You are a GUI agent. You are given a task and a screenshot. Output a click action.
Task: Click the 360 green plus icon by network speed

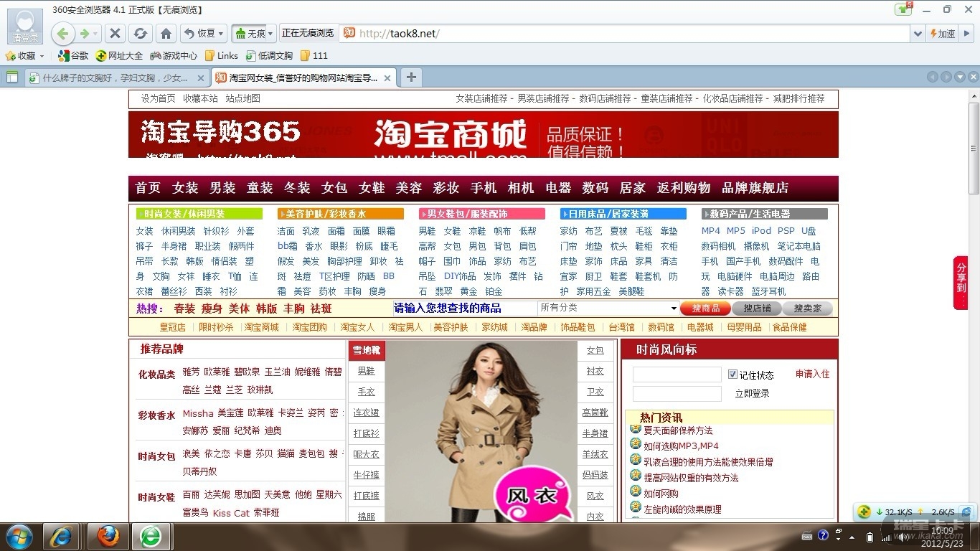click(x=864, y=512)
